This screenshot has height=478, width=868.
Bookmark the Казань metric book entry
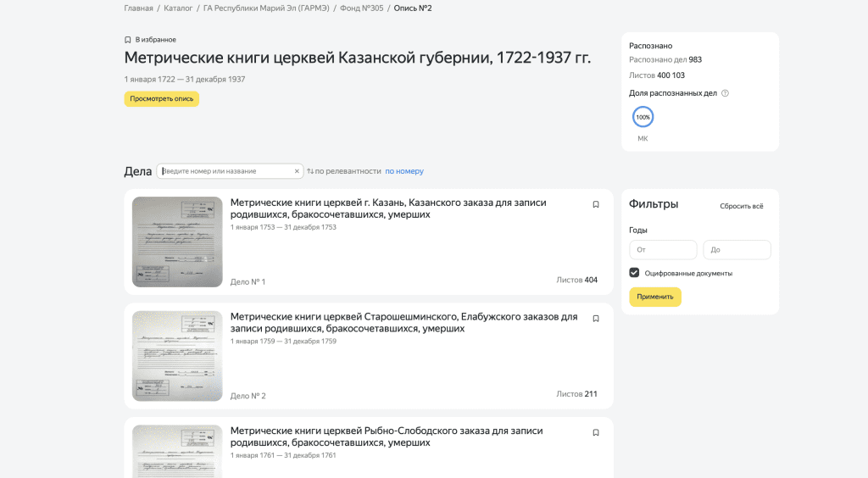pyautogui.click(x=596, y=204)
